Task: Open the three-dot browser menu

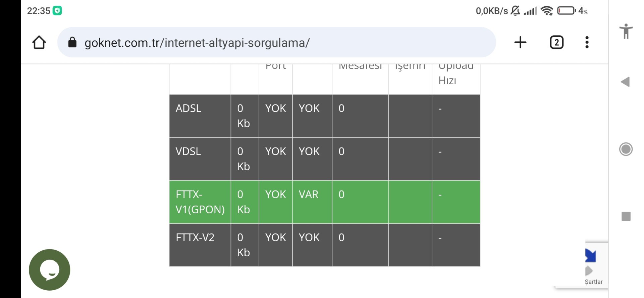Action: pyautogui.click(x=587, y=43)
